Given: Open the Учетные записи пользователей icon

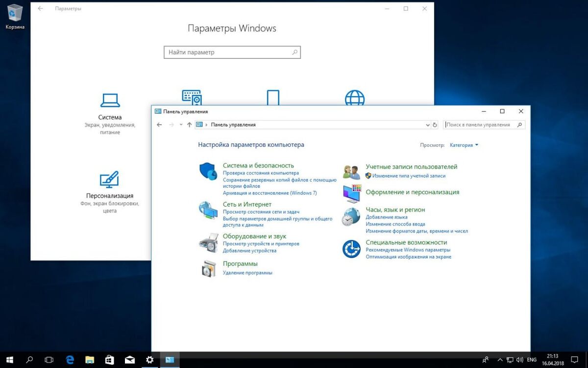Looking at the screenshot, I should click(x=351, y=172).
